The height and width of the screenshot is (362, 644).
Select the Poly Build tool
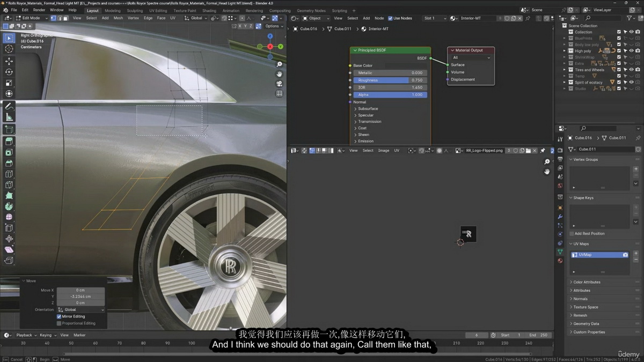click(x=9, y=195)
